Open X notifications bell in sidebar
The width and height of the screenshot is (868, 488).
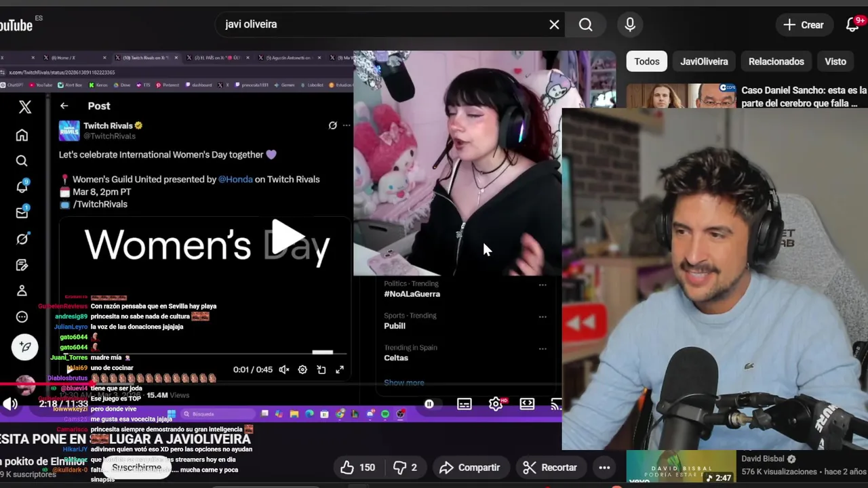tap(22, 186)
